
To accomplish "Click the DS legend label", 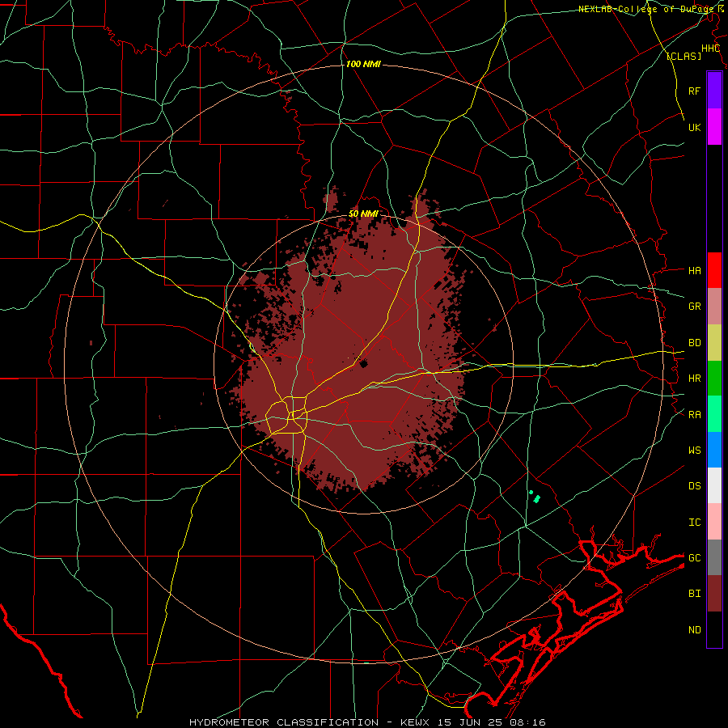I will tap(694, 485).
